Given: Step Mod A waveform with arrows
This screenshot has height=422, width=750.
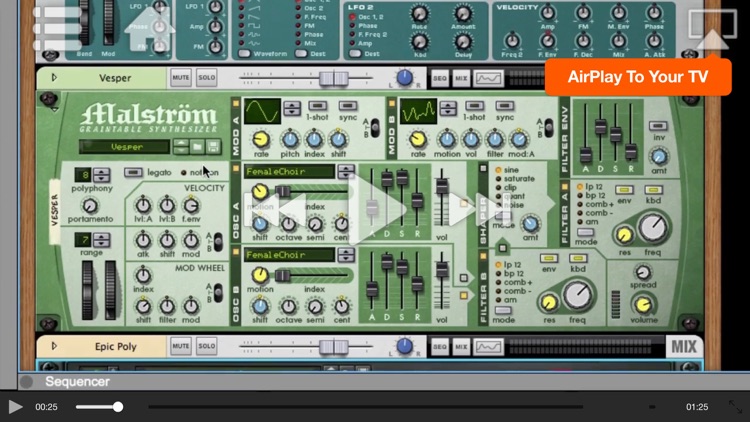Looking at the screenshot, I should pos(292,109).
